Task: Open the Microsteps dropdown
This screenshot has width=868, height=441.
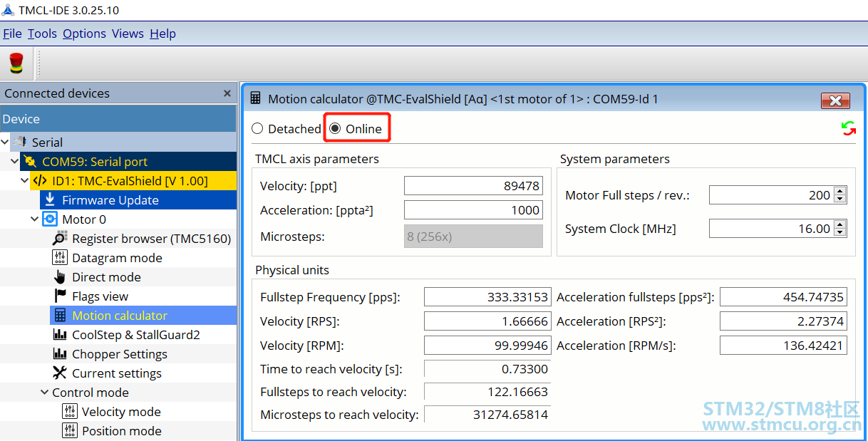Action: coord(473,237)
